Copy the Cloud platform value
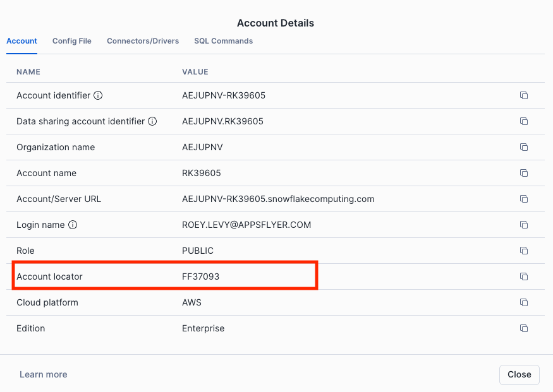The image size is (553, 392). [x=523, y=302]
